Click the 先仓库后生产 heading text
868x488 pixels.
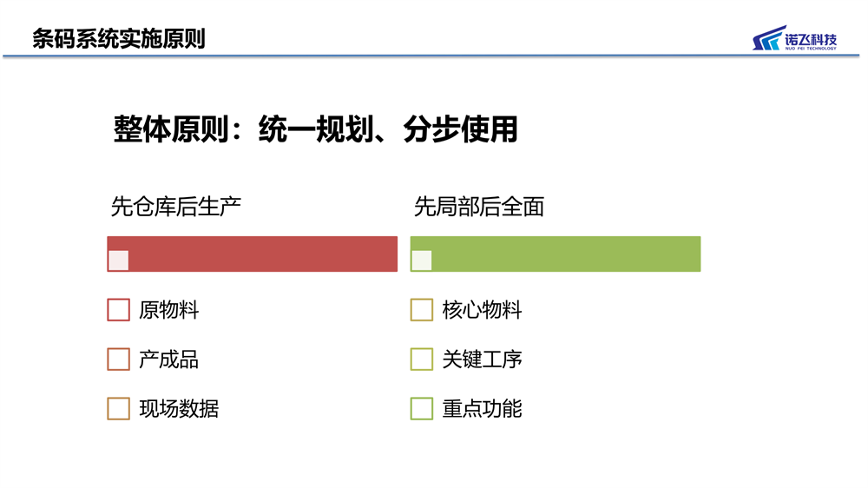176,207
